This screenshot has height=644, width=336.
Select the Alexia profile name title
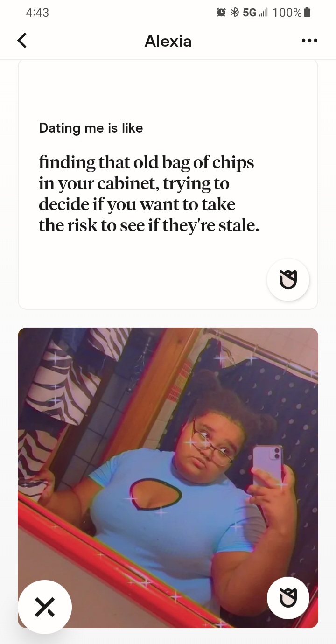click(x=168, y=41)
